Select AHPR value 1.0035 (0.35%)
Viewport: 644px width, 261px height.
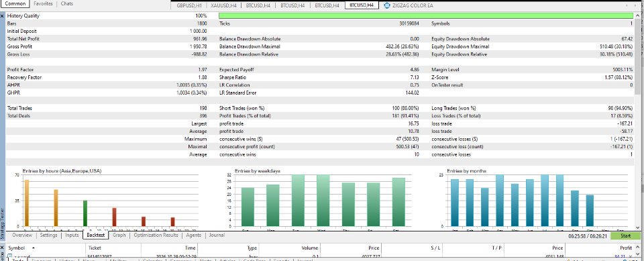[191, 85]
